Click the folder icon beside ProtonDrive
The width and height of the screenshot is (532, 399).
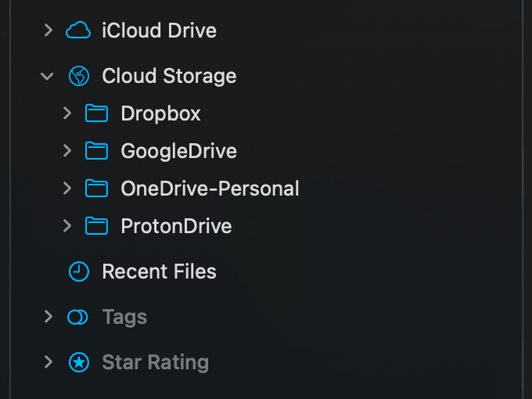96,226
